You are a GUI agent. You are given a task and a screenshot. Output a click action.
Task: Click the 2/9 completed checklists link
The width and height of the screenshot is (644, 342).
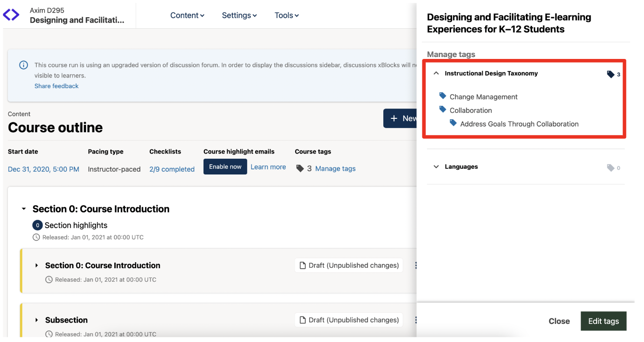[172, 169]
